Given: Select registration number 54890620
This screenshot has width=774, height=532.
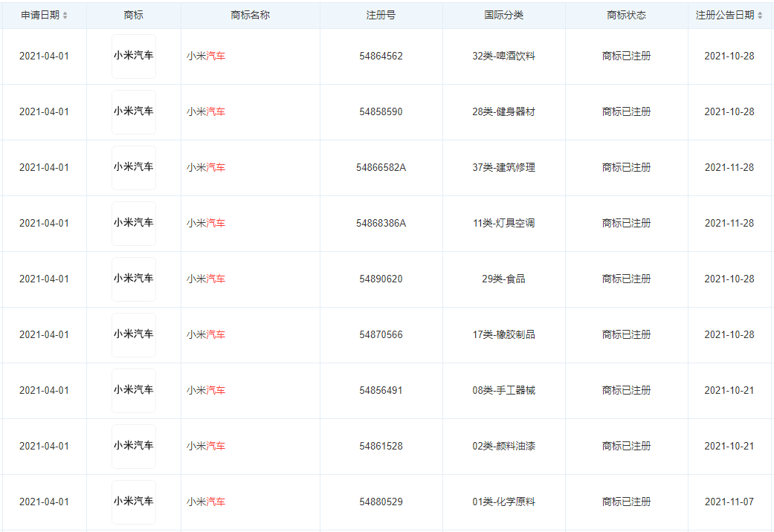Looking at the screenshot, I should point(381,279).
